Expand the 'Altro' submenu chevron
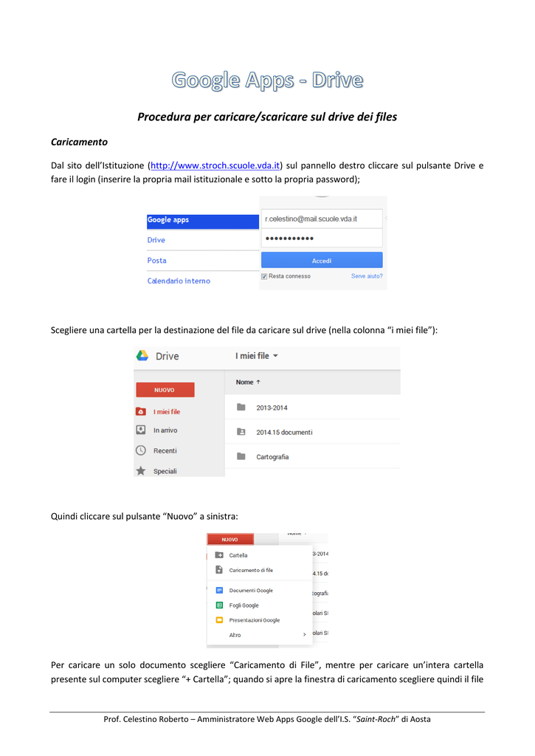The height and width of the screenshot is (756, 535). pyautogui.click(x=304, y=634)
